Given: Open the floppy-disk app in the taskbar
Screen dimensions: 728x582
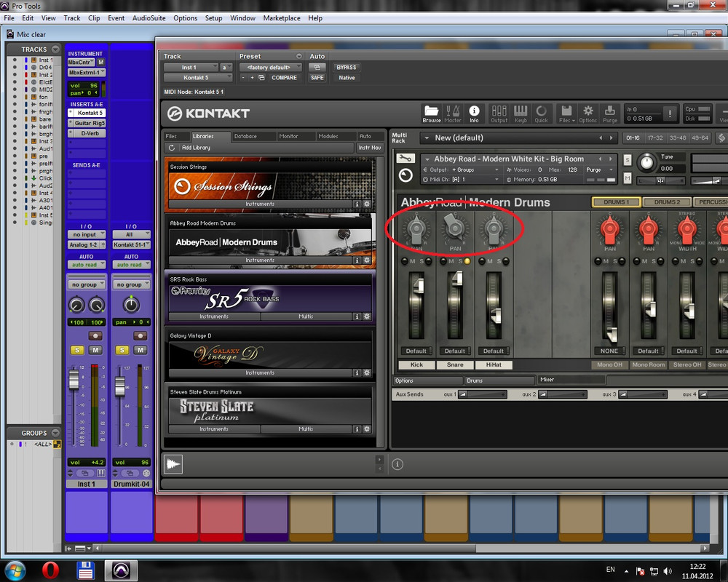Looking at the screenshot, I should tap(85, 570).
